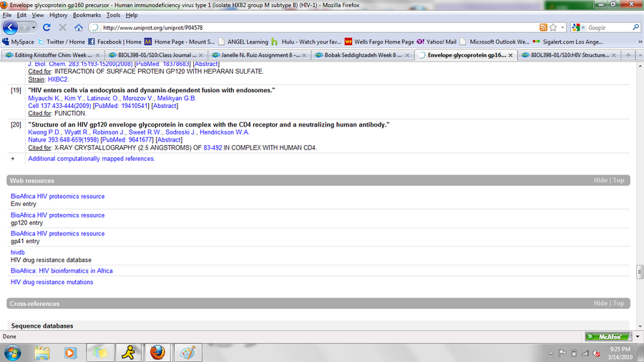Open the McAfee dropdown arrow in status bar
The width and height of the screenshot is (644, 362).
click(x=636, y=336)
